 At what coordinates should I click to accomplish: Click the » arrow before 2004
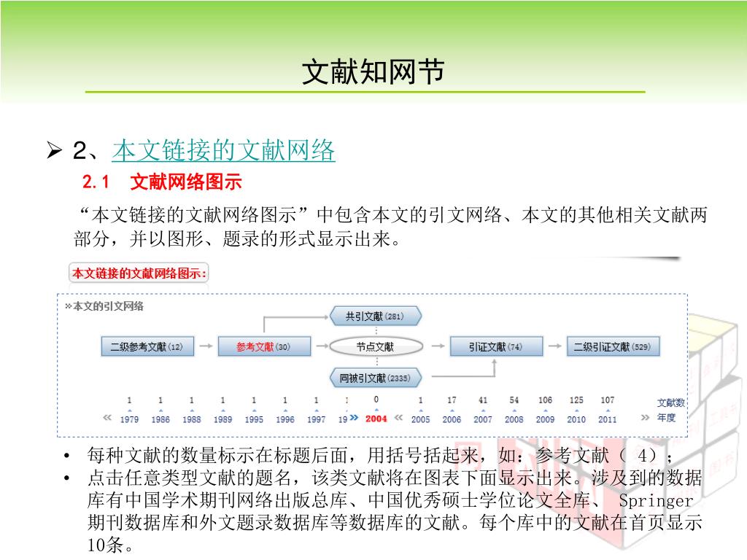point(354,418)
